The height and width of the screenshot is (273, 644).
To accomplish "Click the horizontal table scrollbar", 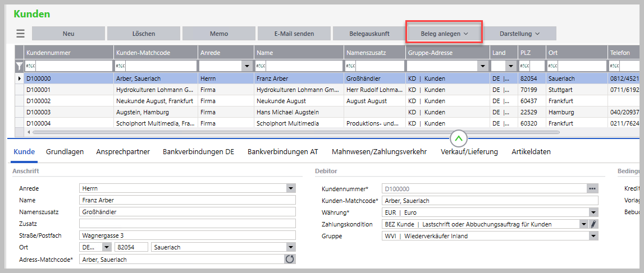I will pos(296,132).
